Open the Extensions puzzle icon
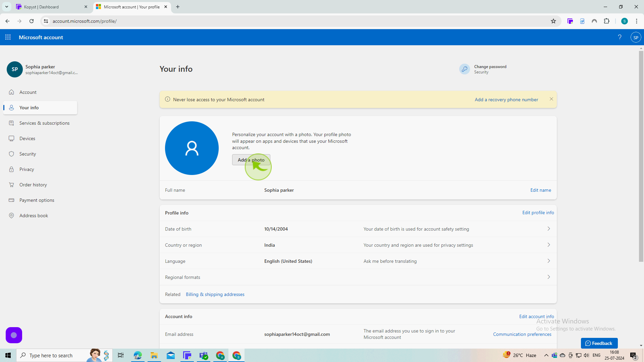Image resolution: width=644 pixels, height=362 pixels. [x=606, y=21]
